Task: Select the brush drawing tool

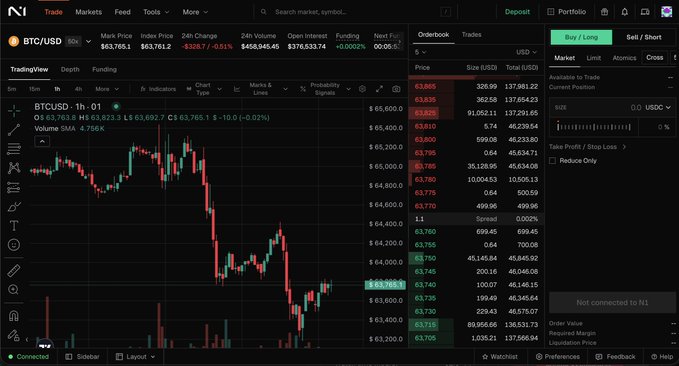Action: 14,207
